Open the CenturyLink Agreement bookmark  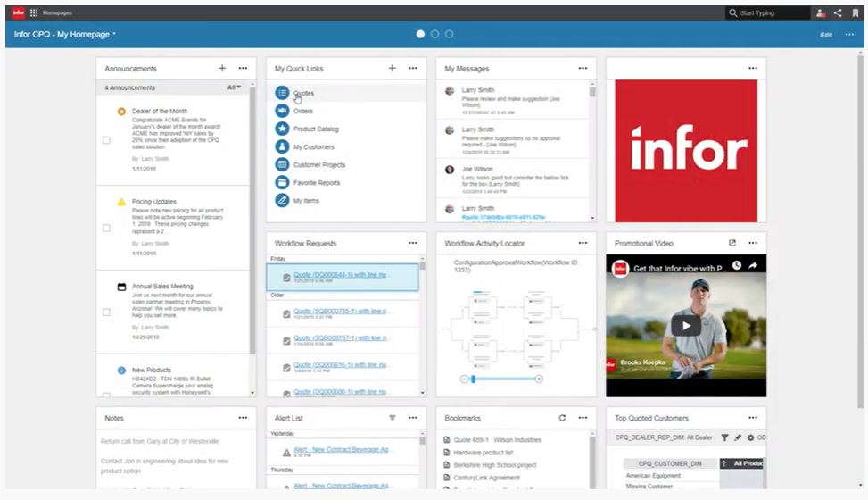click(486, 478)
